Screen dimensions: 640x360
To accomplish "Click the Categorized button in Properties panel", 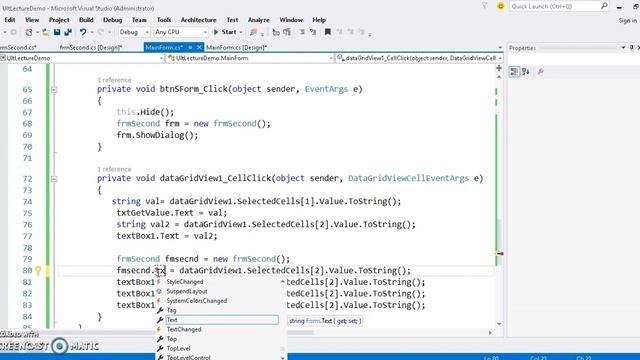I will click(514, 72).
